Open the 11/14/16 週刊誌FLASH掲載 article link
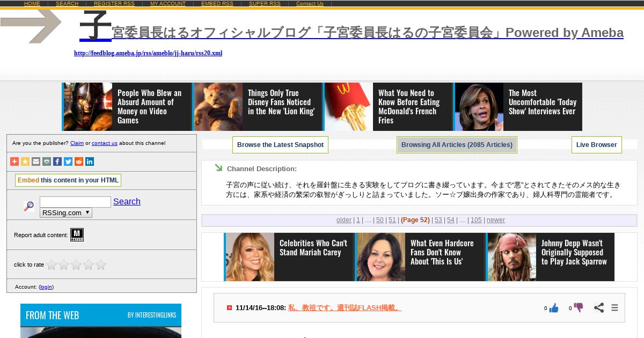The width and height of the screenshot is (644, 338). [x=345, y=308]
